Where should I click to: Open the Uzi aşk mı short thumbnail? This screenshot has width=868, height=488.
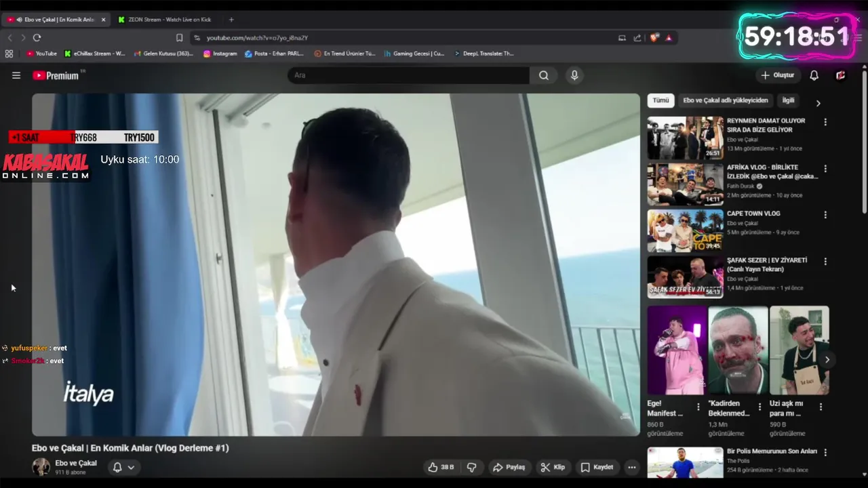point(799,350)
